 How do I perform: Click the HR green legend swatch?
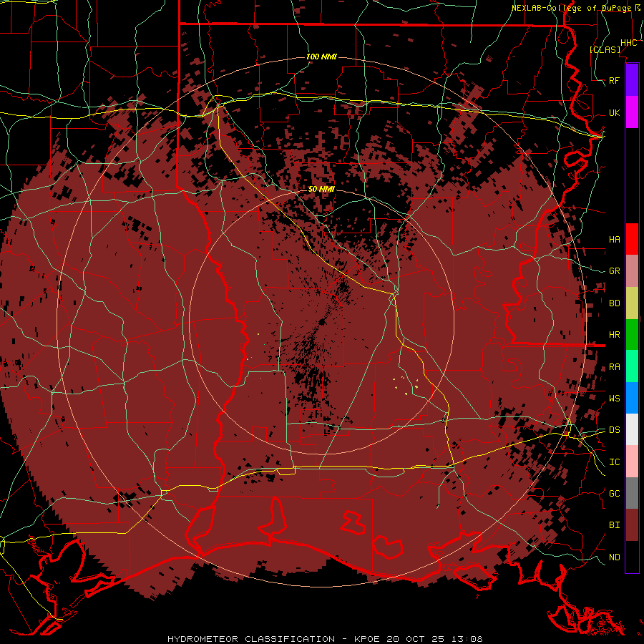[632, 334]
